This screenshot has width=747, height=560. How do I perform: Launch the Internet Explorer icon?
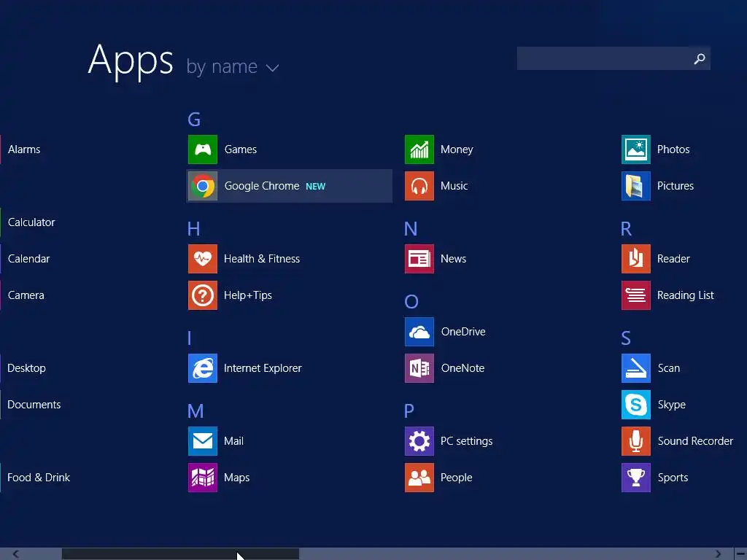[x=203, y=368]
